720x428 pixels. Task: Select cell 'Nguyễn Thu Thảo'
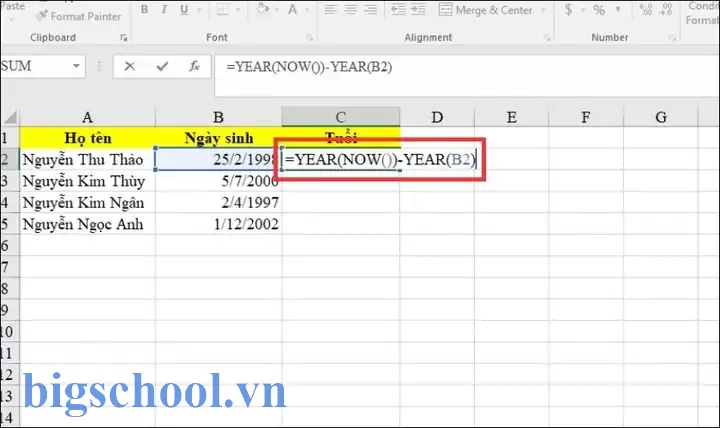pyautogui.click(x=88, y=159)
